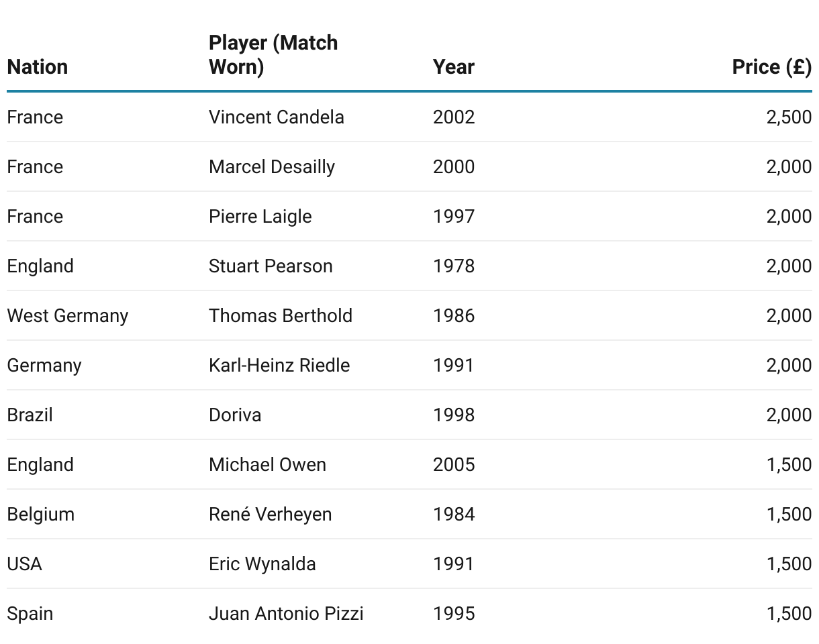The image size is (819, 644).
Task: Click the Juan Antonio Pizzi cell
Action: (286, 614)
